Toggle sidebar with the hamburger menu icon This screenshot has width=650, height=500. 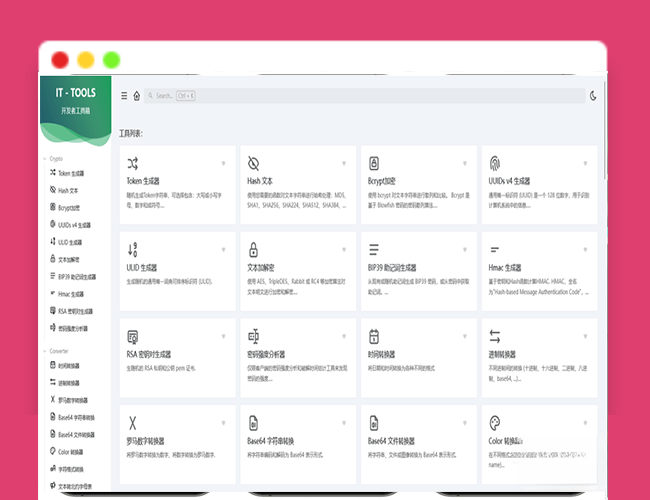(124, 96)
